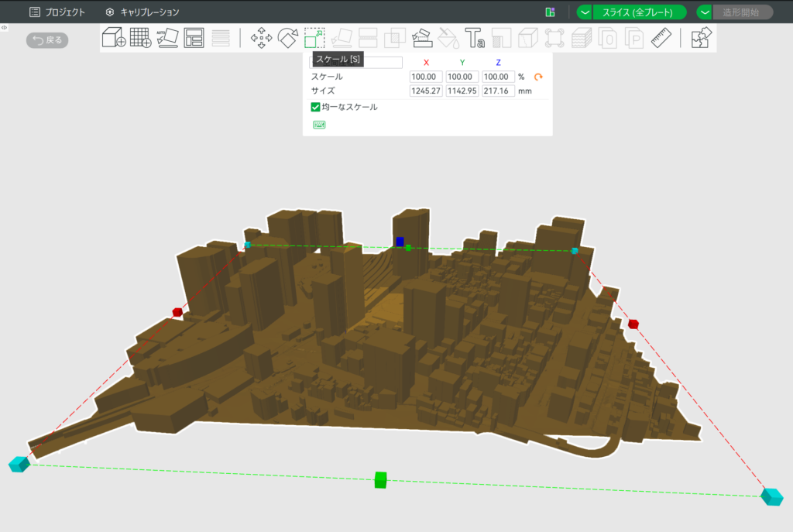The height and width of the screenshot is (532, 793).
Task: Select the Move tool icon
Action: tap(261, 37)
